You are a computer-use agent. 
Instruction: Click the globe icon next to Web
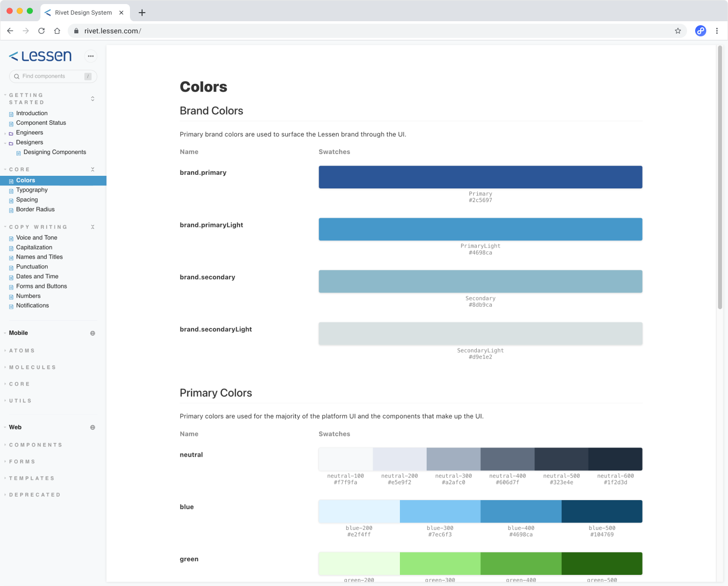93,427
